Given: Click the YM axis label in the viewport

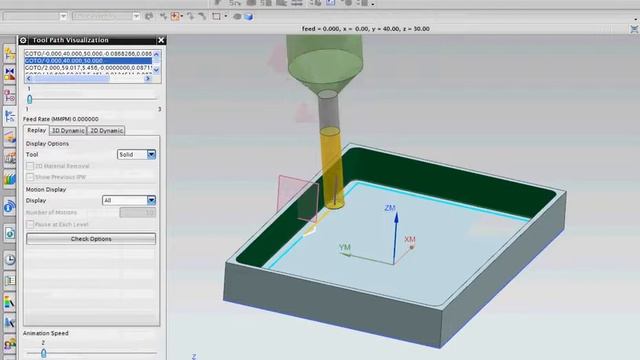Looking at the screenshot, I should 345,247.
